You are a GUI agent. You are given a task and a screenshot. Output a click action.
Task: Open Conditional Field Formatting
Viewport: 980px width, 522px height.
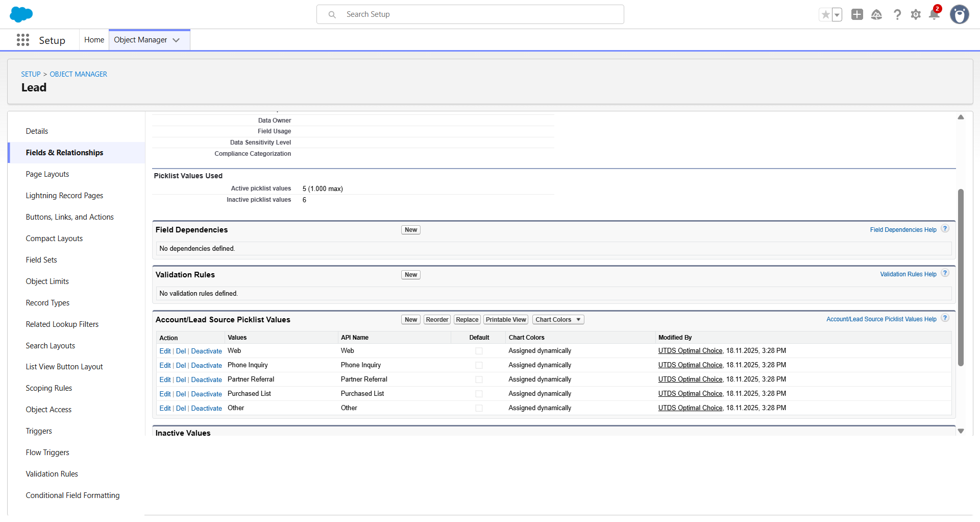tap(72, 495)
